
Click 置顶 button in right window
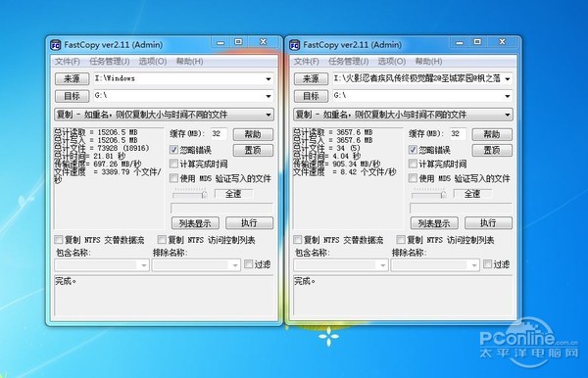[x=492, y=150]
